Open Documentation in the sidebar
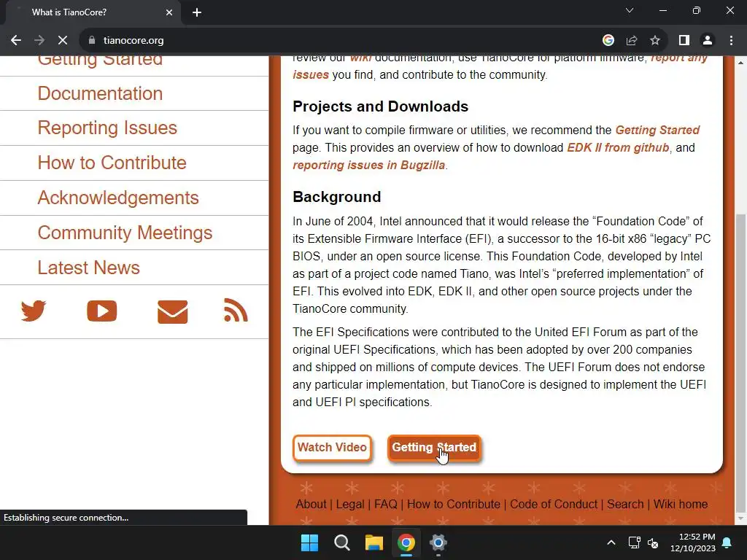This screenshot has width=747, height=560. [100, 93]
